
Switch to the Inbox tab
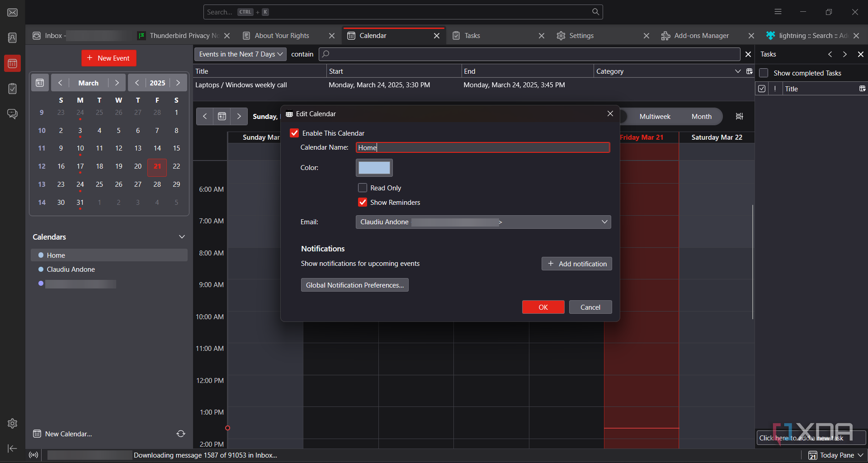[x=80, y=36]
